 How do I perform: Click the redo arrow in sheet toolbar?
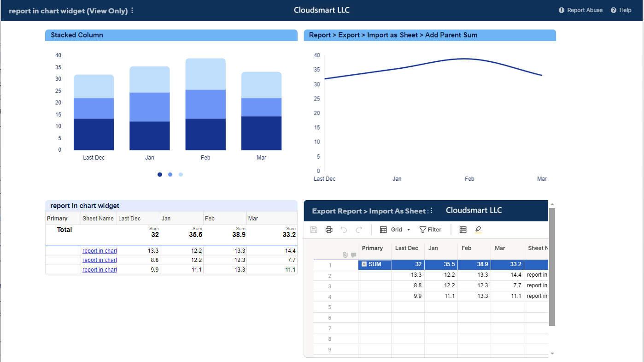(359, 230)
